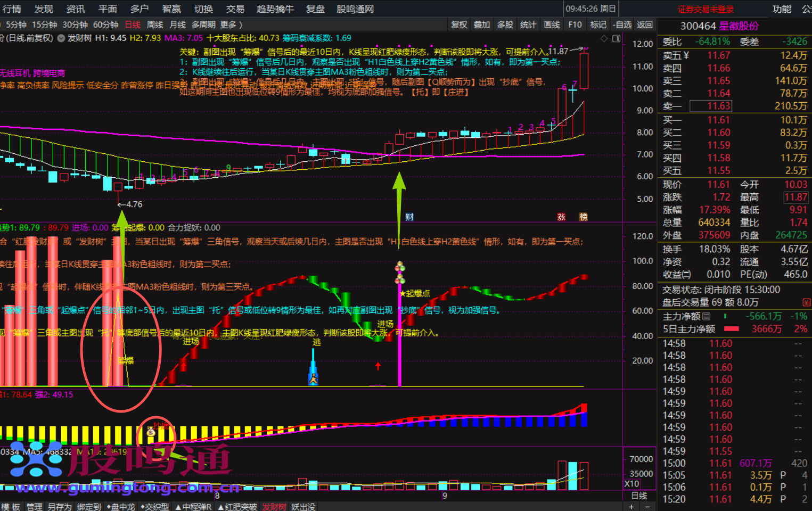Click the diamond icon at chart top right
This screenshot has width=812, height=511.
pos(604,38)
